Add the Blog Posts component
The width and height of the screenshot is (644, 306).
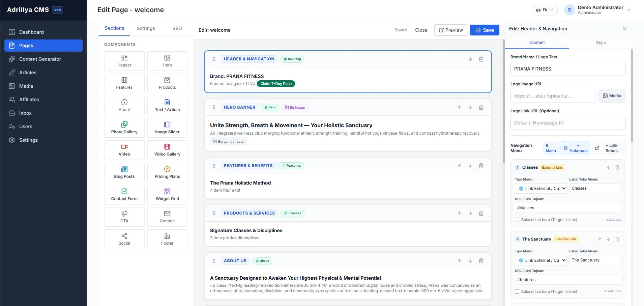[124, 172]
